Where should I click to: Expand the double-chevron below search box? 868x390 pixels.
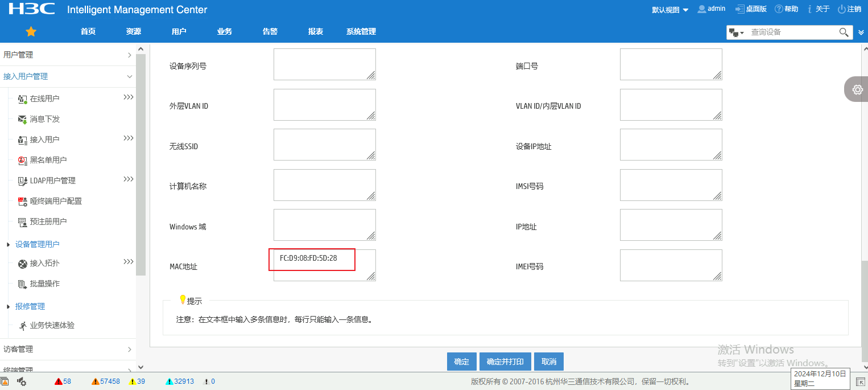pyautogui.click(x=861, y=32)
